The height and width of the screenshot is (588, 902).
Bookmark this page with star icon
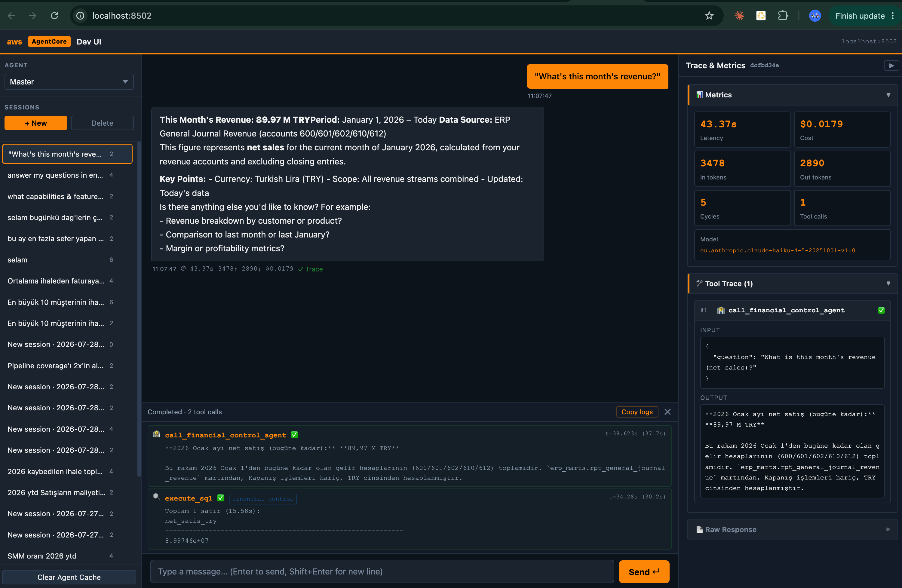coord(709,16)
